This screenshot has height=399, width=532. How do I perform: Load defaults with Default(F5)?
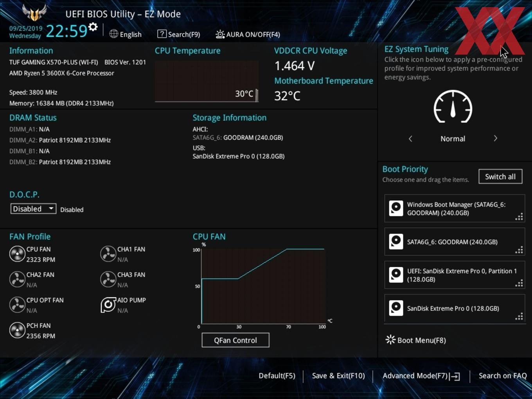click(277, 376)
